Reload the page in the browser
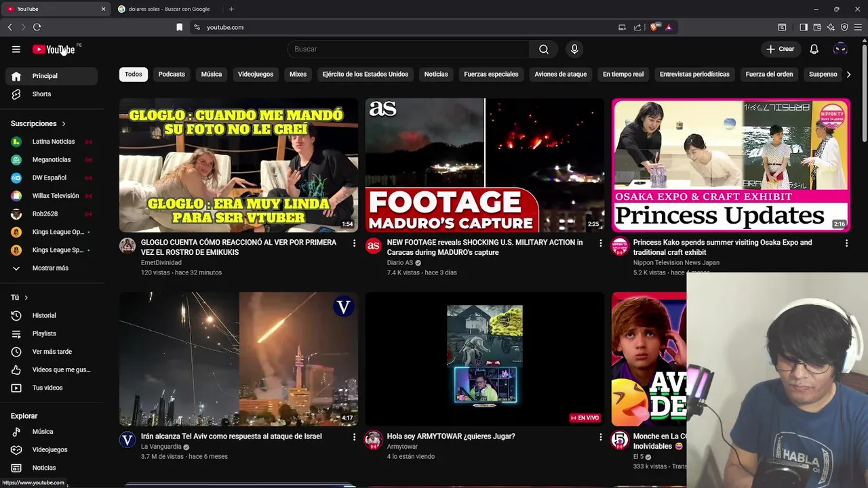868x488 pixels. click(x=37, y=27)
